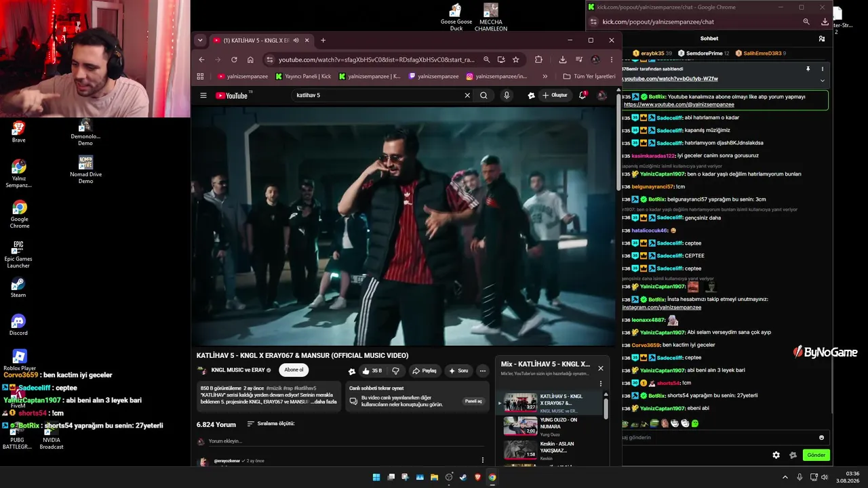Share the video with Paylaş
This screenshot has width=868, height=488.
click(x=425, y=371)
